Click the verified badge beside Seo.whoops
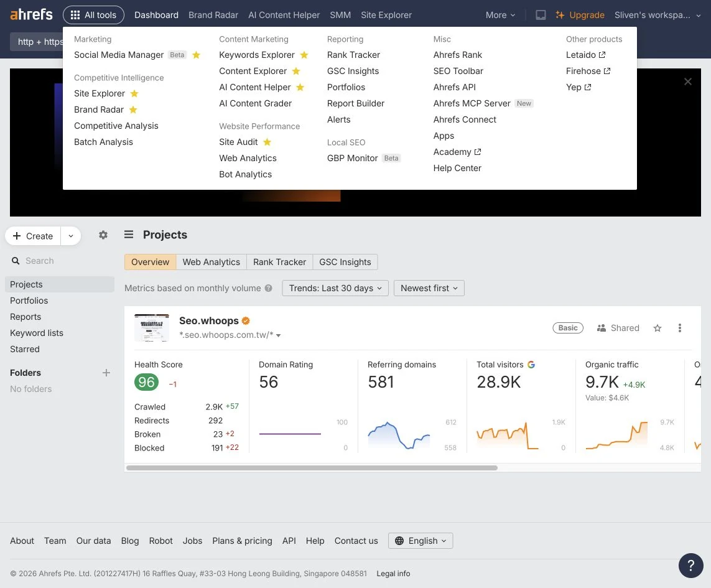This screenshot has height=588, width=711. tap(246, 321)
